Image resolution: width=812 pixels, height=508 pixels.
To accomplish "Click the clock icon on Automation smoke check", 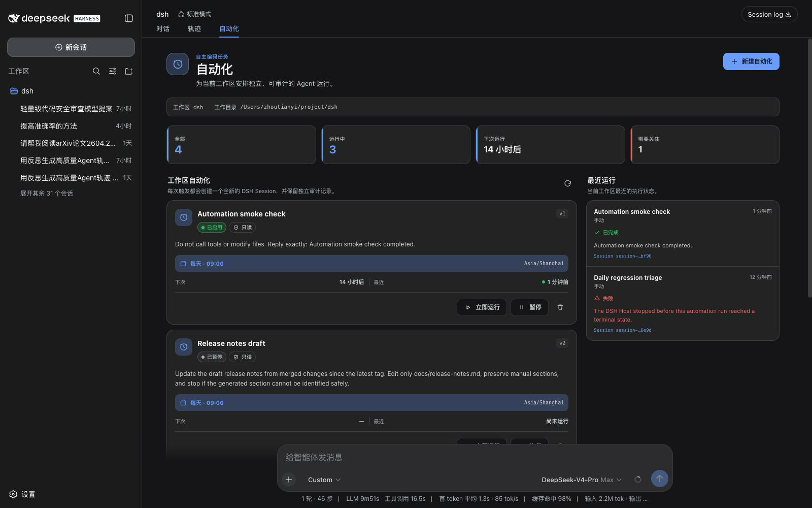I will 184,217.
